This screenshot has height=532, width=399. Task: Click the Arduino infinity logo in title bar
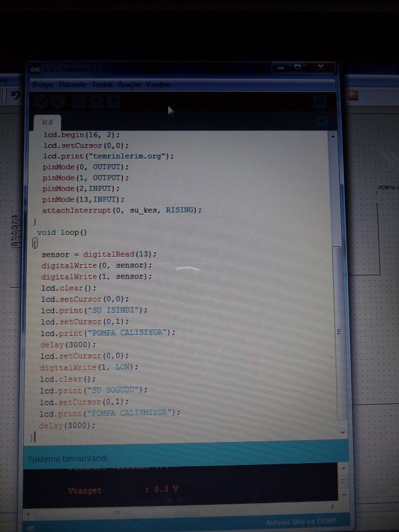(35, 70)
